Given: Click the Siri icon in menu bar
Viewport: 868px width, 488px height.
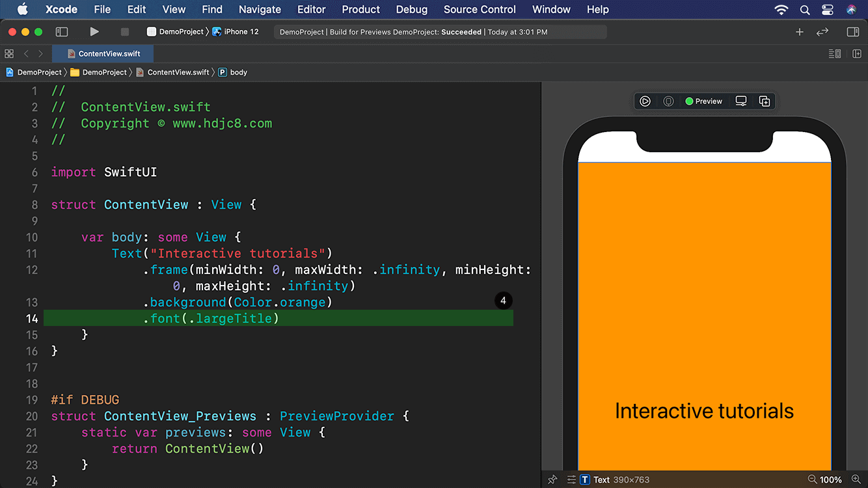Looking at the screenshot, I should [x=851, y=9].
